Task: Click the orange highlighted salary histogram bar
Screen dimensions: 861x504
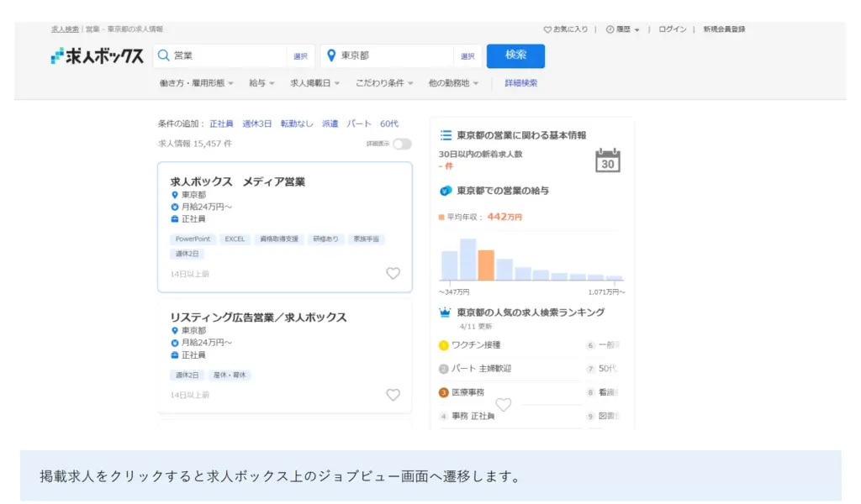Action: point(486,265)
